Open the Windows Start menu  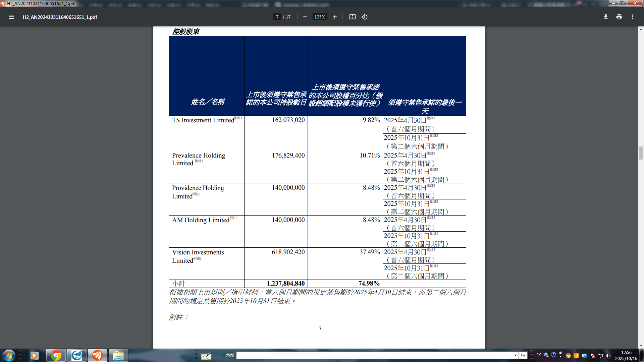coord(9,355)
